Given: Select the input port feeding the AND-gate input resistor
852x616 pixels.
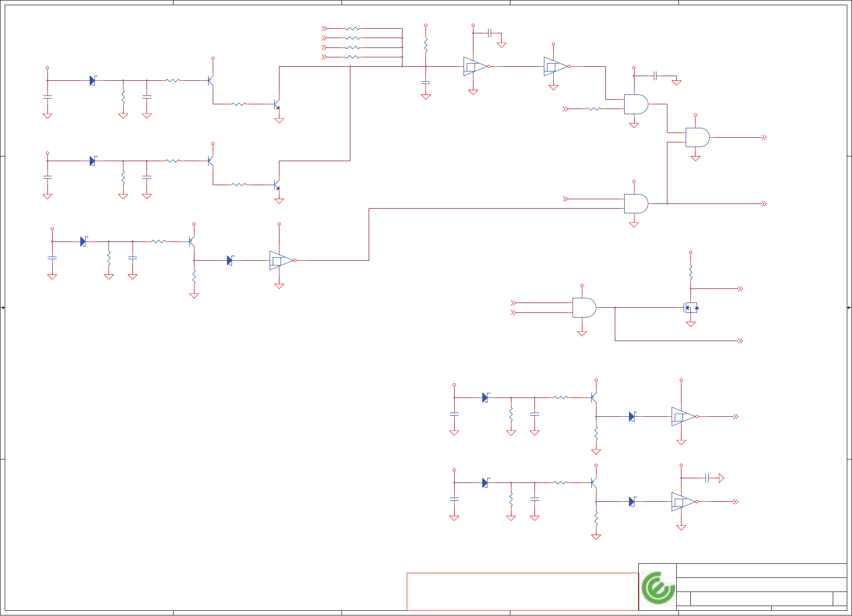Looking at the screenshot, I should 566,109.
